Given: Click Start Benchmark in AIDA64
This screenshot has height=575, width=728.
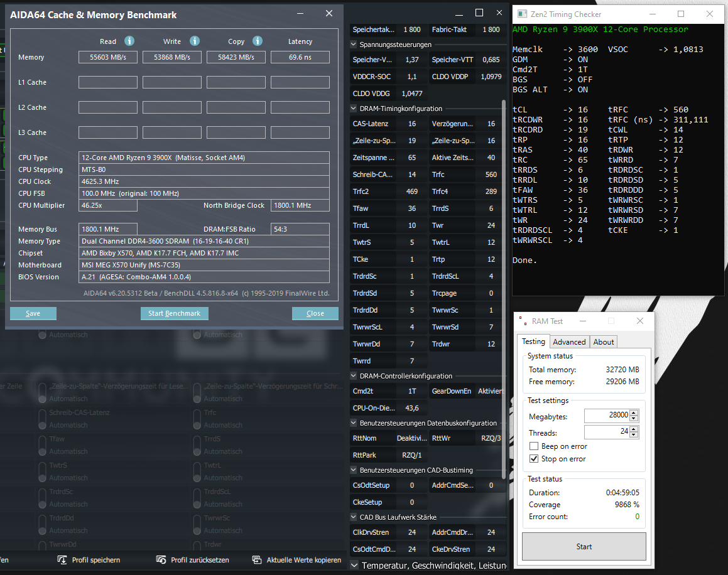Looking at the screenshot, I should tap(174, 313).
